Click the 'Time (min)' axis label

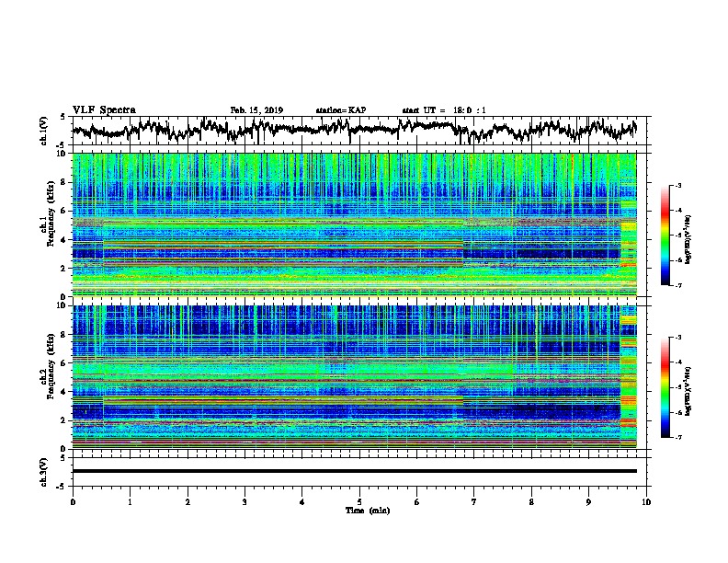pos(368,511)
